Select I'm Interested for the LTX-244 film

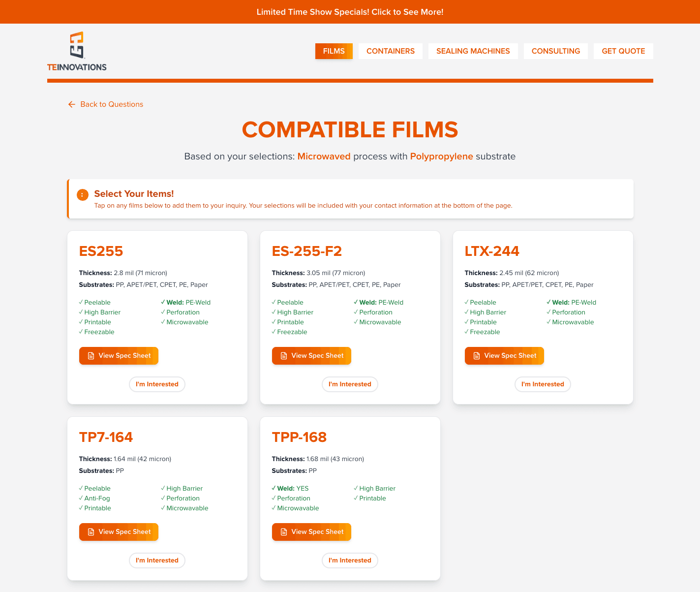click(x=543, y=384)
